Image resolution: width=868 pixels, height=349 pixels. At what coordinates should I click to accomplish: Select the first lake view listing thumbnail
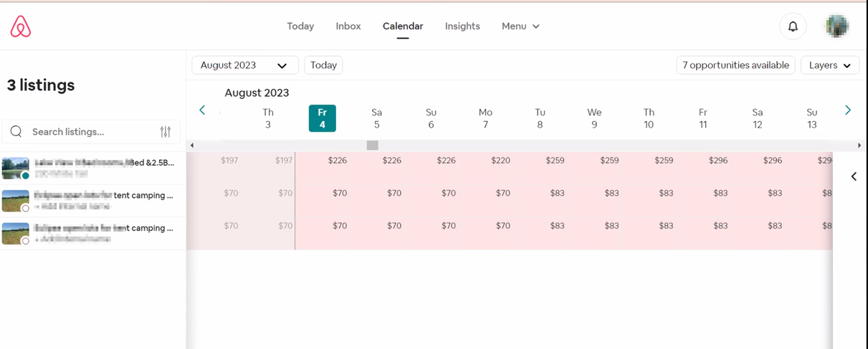pyautogui.click(x=16, y=168)
